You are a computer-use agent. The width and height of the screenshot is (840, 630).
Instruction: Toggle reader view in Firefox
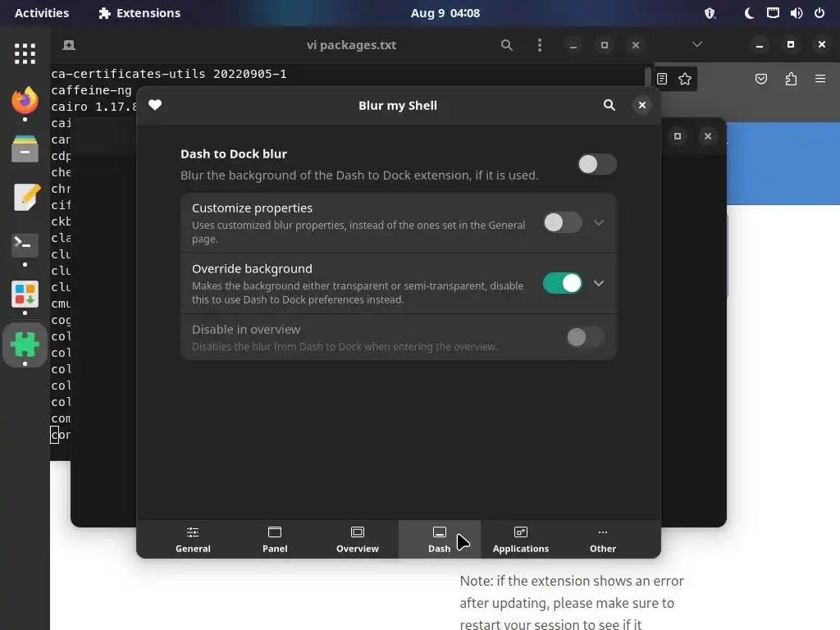click(x=662, y=79)
